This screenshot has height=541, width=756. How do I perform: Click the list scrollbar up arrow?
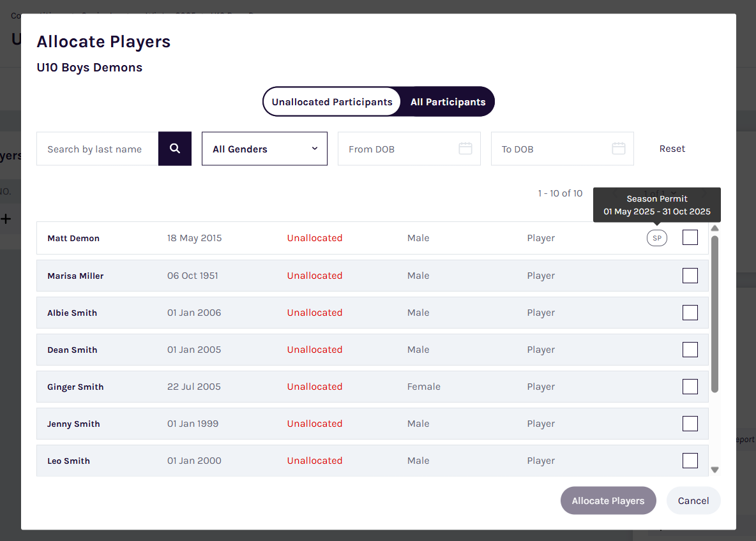coord(715,228)
